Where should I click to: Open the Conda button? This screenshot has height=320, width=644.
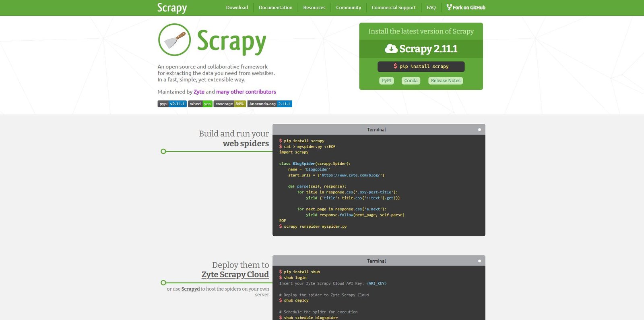(411, 81)
